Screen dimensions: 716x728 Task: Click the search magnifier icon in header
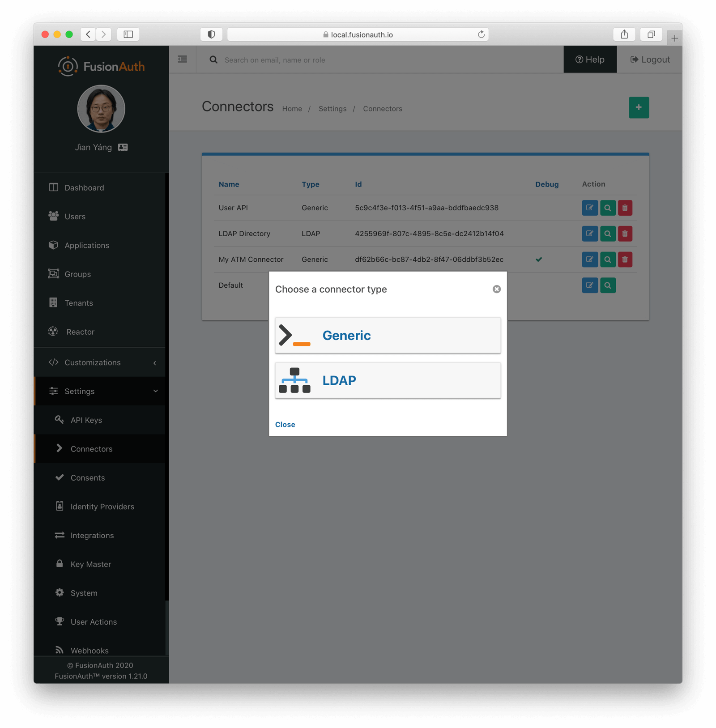[x=213, y=60]
